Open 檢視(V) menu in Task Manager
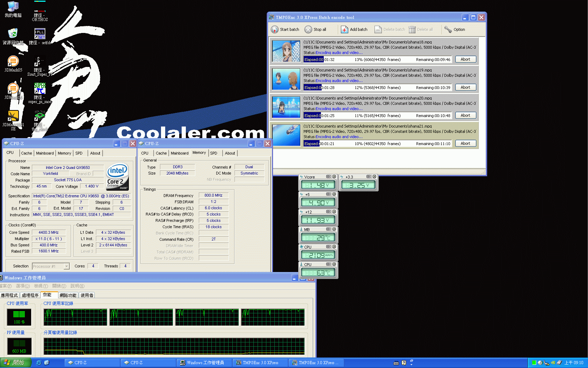 coord(41,286)
